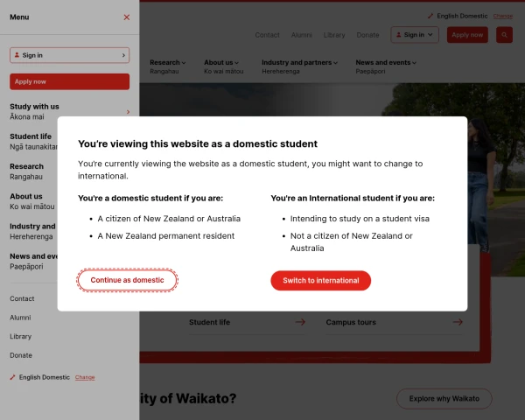Choose Continue as domestic
The image size is (525, 420).
[x=127, y=280]
